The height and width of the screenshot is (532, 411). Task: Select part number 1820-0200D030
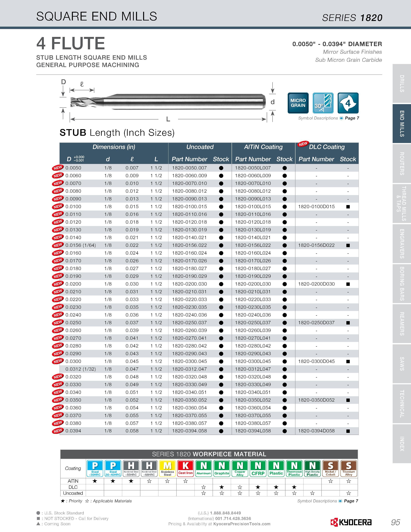coord(316,284)
